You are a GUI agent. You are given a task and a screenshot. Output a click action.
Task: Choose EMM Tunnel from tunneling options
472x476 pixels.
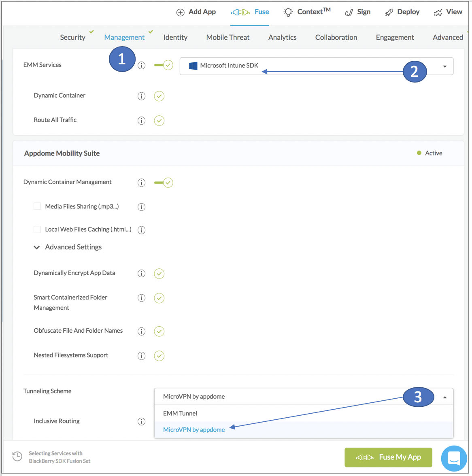304,414
